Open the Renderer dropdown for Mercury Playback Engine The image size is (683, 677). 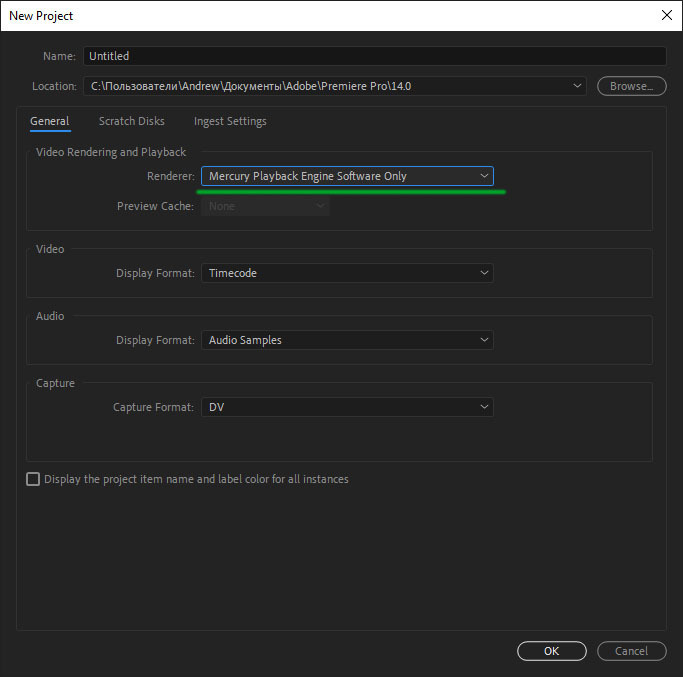pos(347,176)
